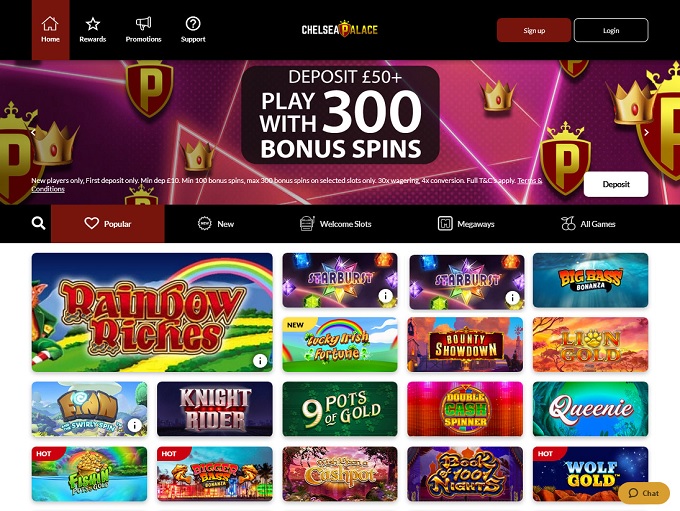Open the Chat widget

644,493
